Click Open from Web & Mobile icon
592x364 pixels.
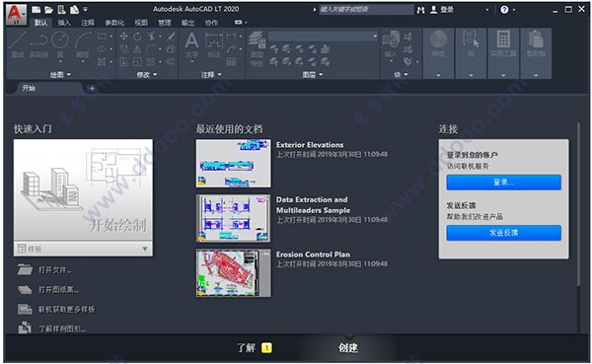[x=61, y=10]
